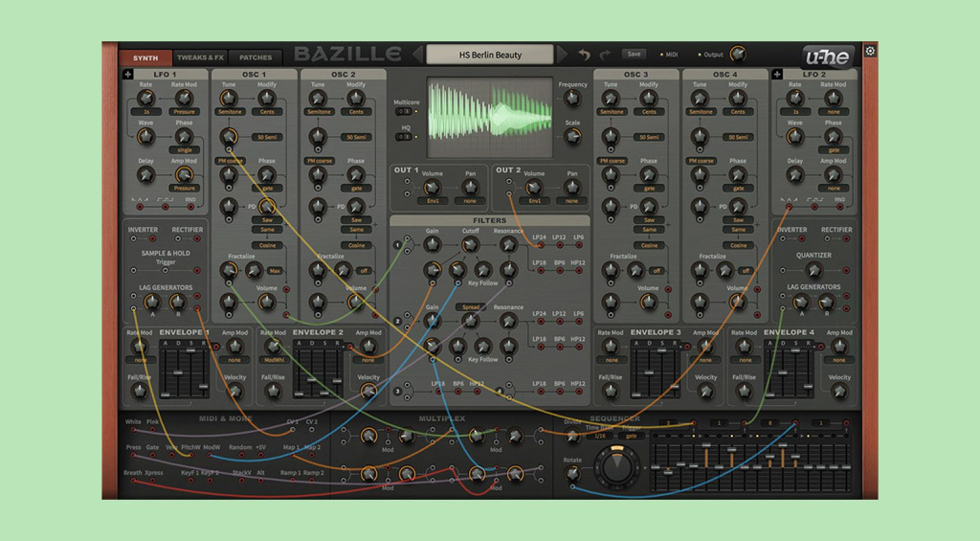Click the plus icon beside LFO 1

[x=128, y=74]
